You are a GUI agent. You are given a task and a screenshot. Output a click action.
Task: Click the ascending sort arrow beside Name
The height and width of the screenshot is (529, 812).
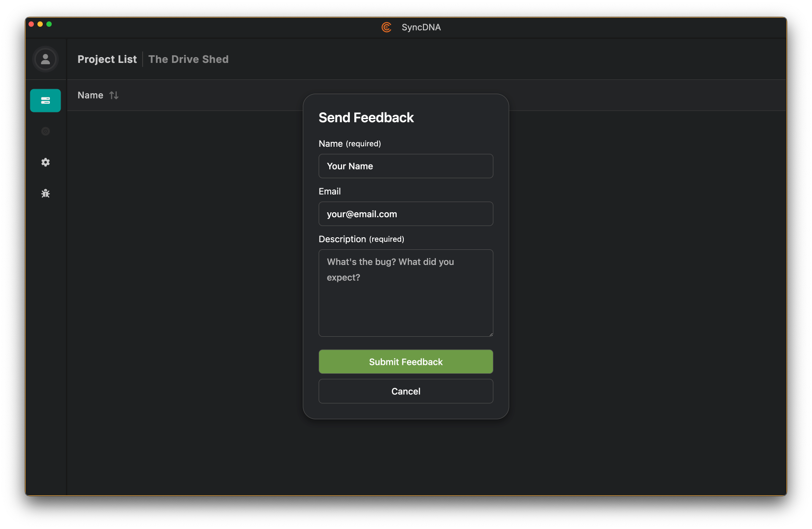(112, 95)
